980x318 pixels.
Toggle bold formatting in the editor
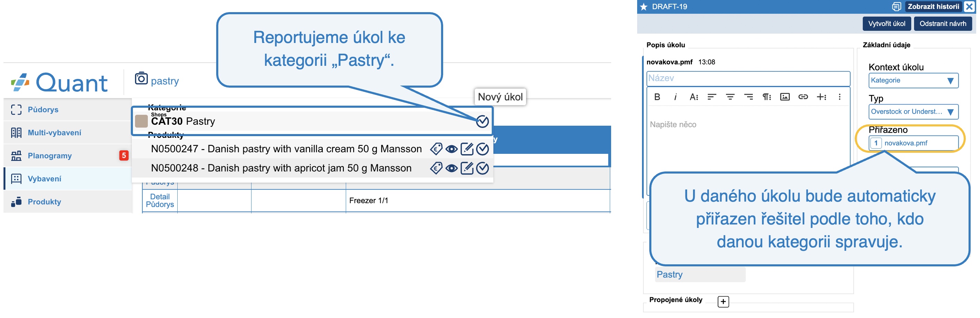[657, 97]
